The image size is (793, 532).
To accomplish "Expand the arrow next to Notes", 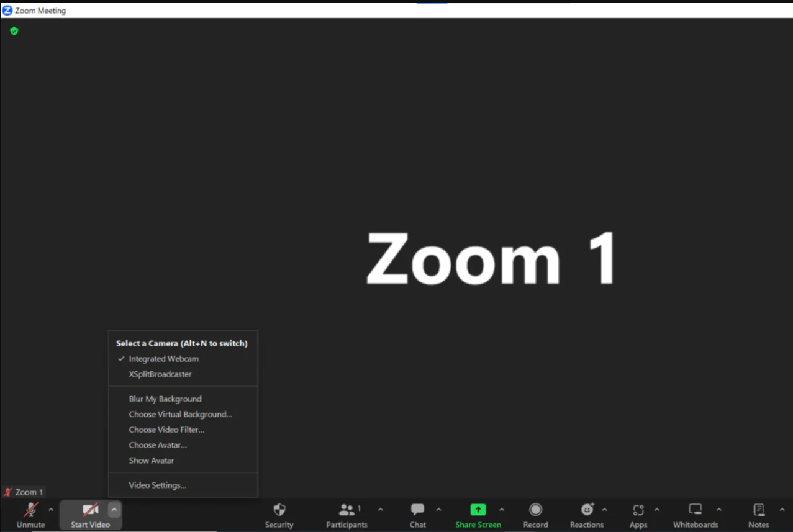I will tap(782, 510).
